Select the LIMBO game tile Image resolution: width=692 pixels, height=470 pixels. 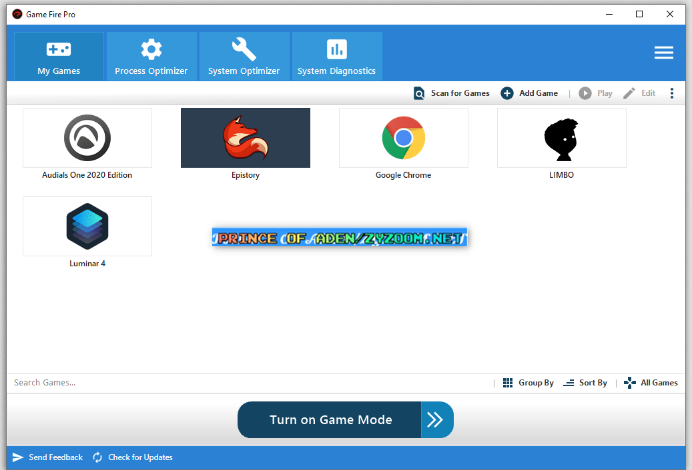coord(562,138)
